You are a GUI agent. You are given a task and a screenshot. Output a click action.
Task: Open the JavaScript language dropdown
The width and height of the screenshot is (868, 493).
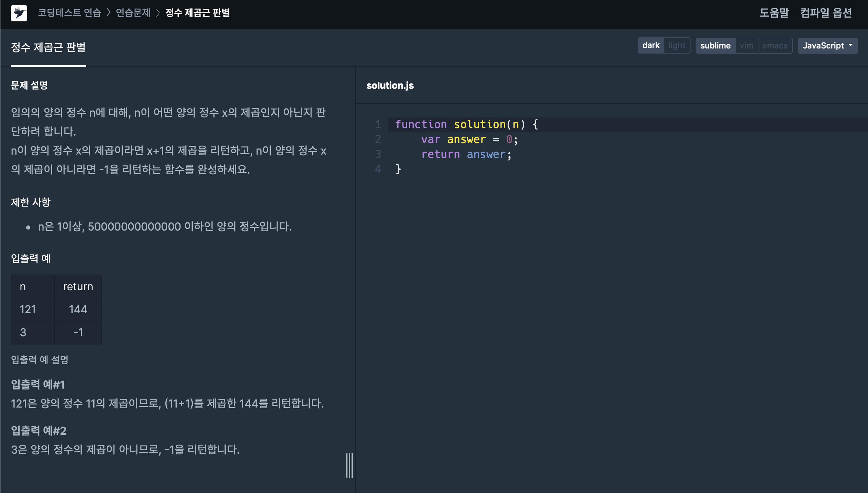(823, 45)
